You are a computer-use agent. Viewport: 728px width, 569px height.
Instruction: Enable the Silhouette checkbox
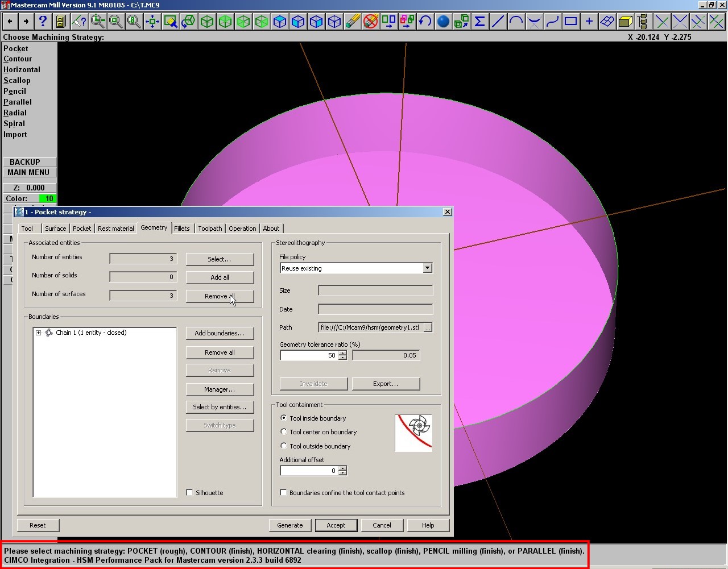190,493
